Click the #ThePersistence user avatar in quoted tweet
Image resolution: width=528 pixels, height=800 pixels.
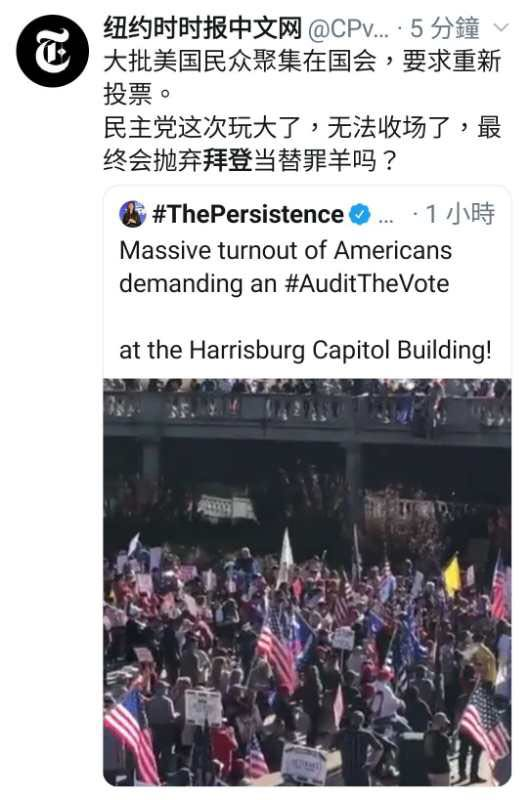click(133, 214)
